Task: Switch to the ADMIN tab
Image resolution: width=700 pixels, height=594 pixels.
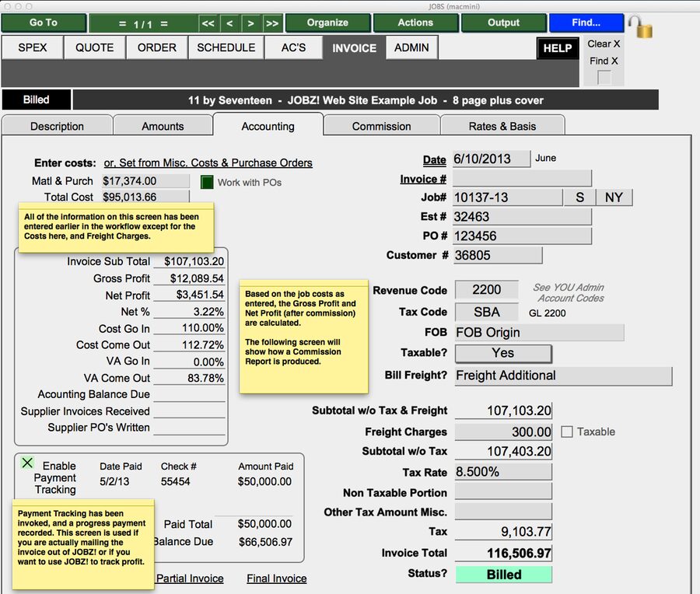Action: tap(411, 47)
